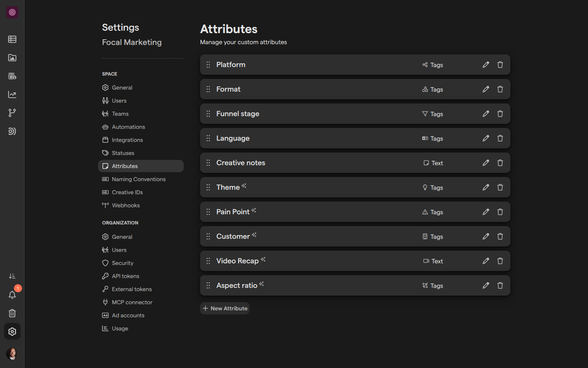Open organization Security settings
The image size is (588, 368).
pyautogui.click(x=141, y=263)
